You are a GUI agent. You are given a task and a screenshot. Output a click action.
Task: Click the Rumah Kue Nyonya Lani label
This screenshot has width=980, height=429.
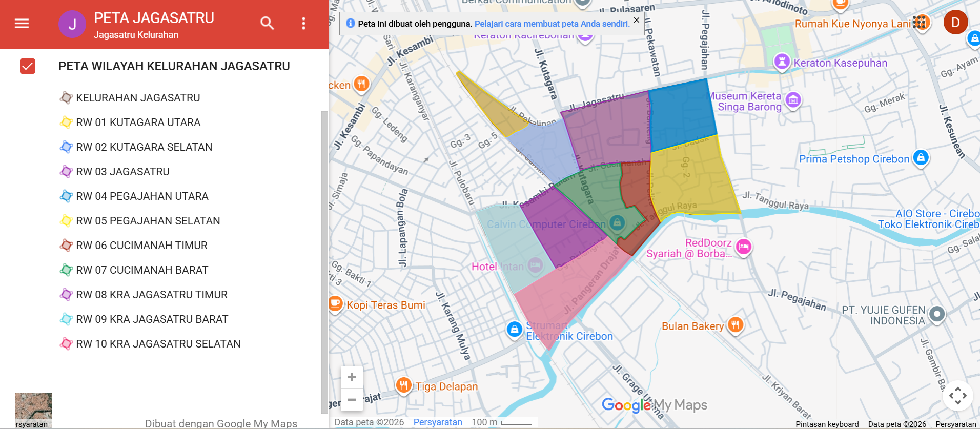(853, 24)
